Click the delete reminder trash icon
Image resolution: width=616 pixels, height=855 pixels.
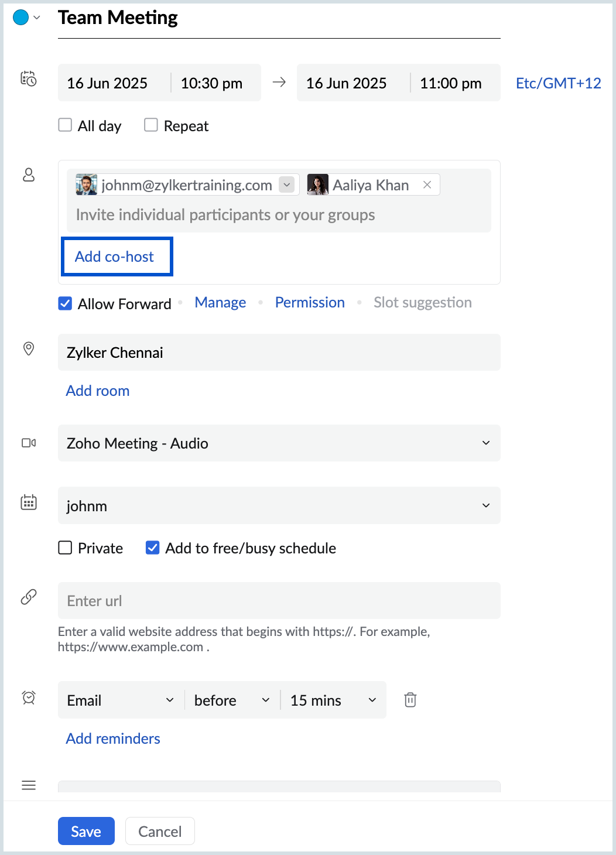point(410,700)
